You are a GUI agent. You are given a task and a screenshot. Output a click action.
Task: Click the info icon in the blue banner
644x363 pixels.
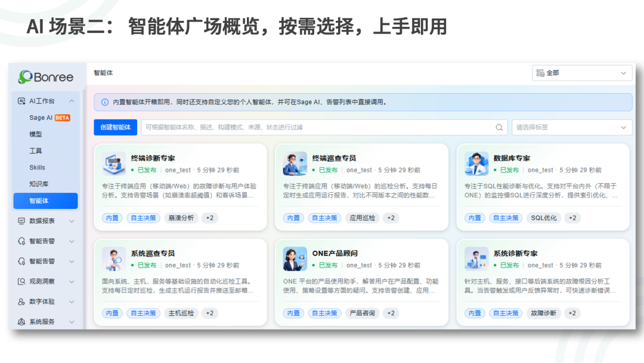[105, 102]
